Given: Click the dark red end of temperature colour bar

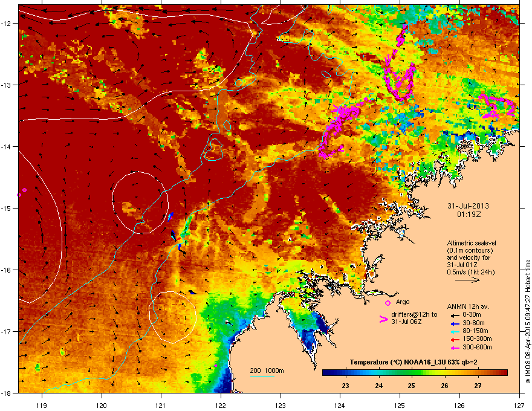Looking at the screenshot, I should click(504, 373).
